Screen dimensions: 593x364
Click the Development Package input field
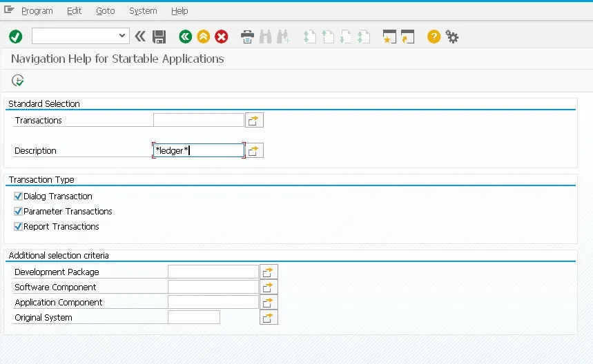[x=213, y=272]
